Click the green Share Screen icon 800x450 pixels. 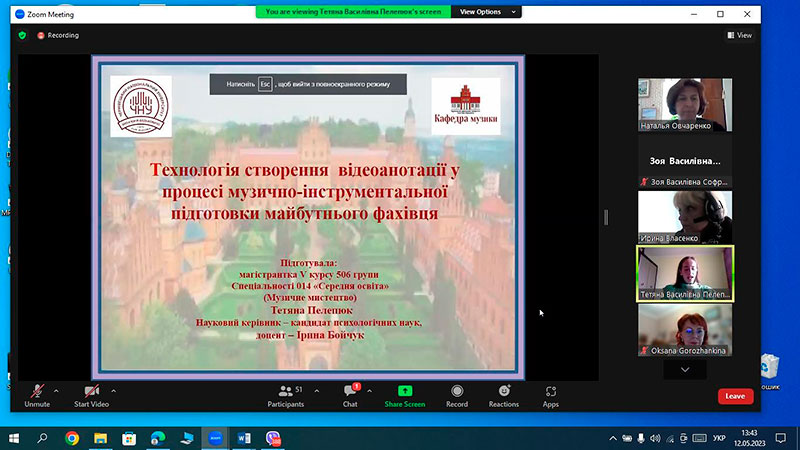tap(405, 391)
